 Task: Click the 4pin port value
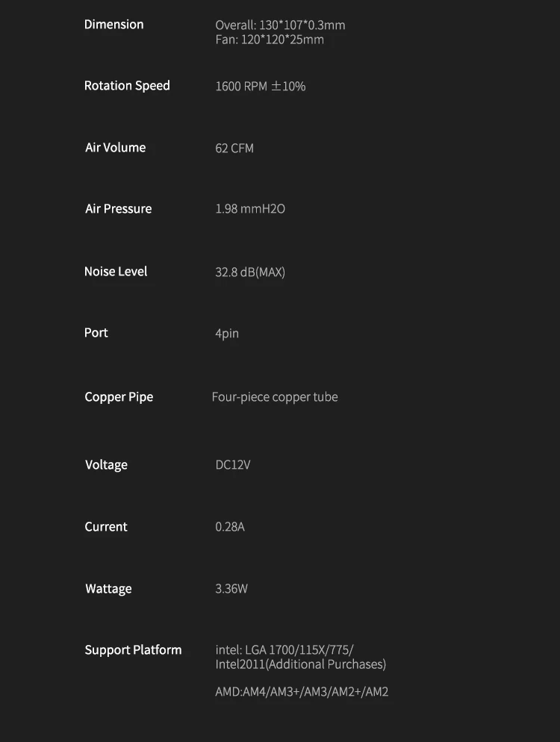point(227,334)
